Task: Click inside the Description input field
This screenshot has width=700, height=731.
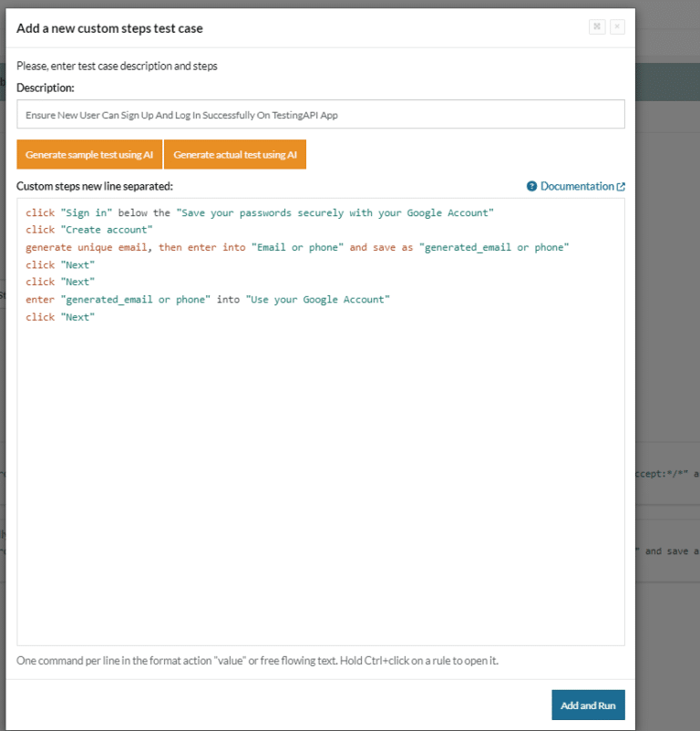Action: point(319,113)
